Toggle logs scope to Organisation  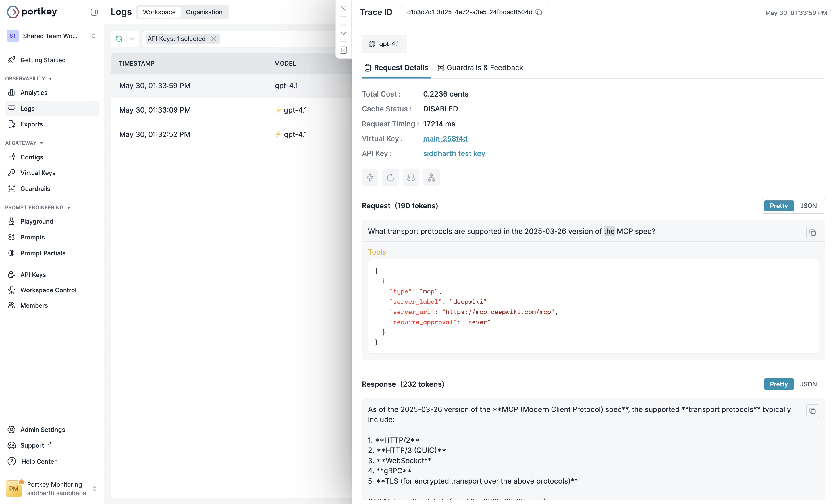tap(204, 12)
